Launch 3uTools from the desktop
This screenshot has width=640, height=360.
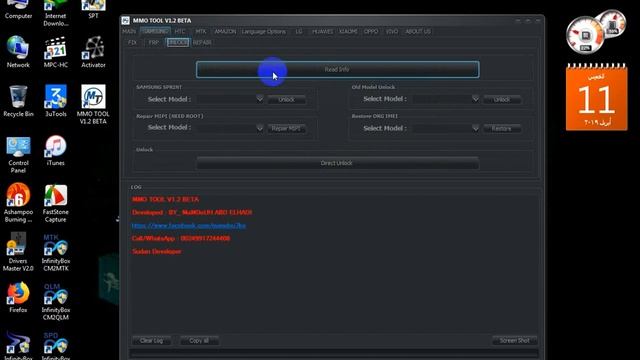56,101
